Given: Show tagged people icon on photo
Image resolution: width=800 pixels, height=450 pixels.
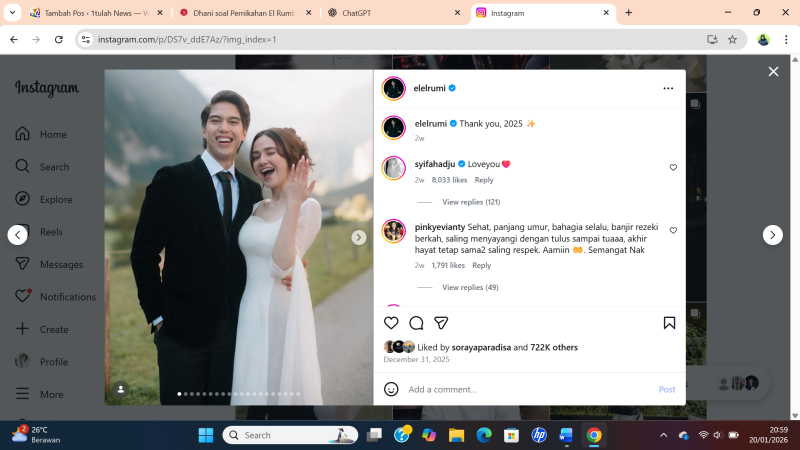Looking at the screenshot, I should point(120,389).
